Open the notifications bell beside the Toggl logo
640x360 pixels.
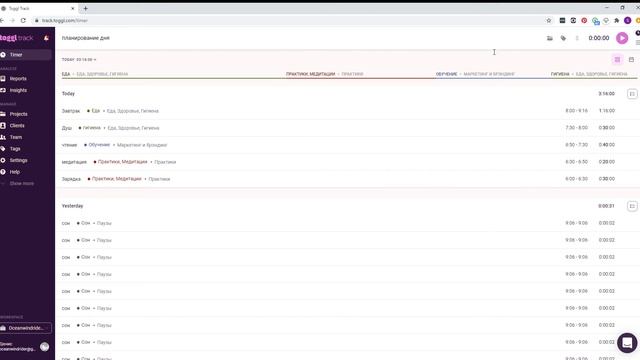coord(46,38)
